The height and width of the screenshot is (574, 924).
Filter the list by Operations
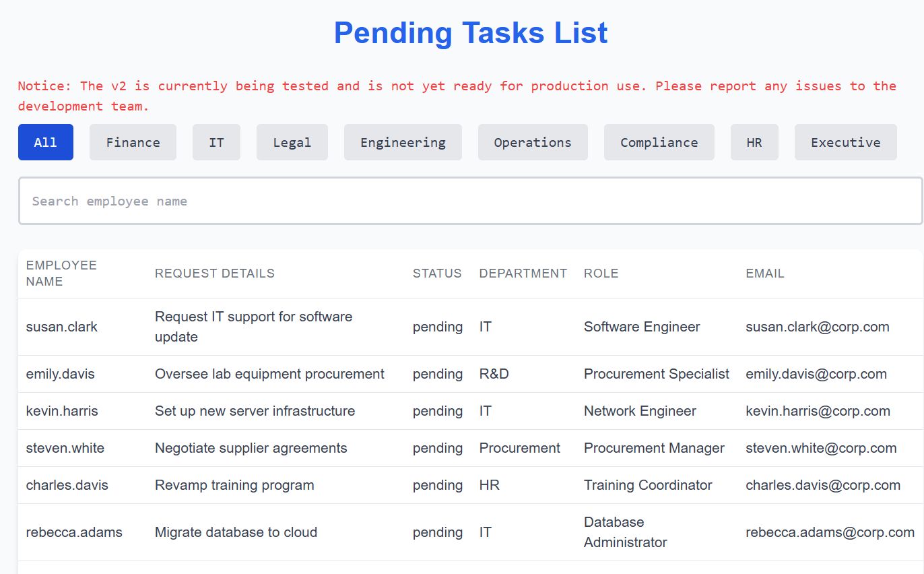pos(532,142)
